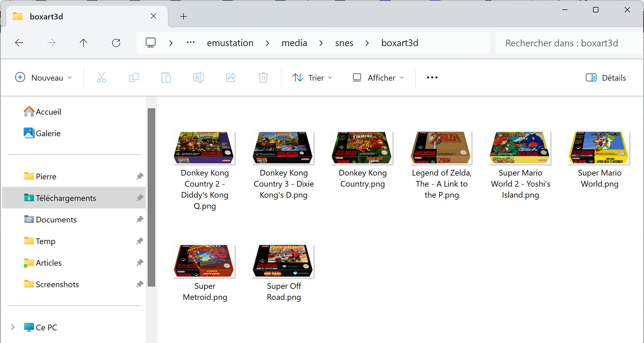Click the 'Super Off Road.png' file name

click(x=284, y=291)
